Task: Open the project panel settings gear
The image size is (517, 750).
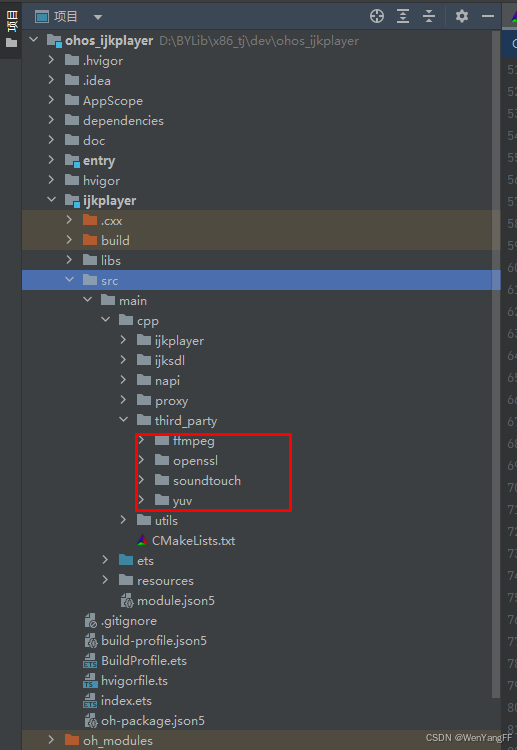Action: [462, 16]
